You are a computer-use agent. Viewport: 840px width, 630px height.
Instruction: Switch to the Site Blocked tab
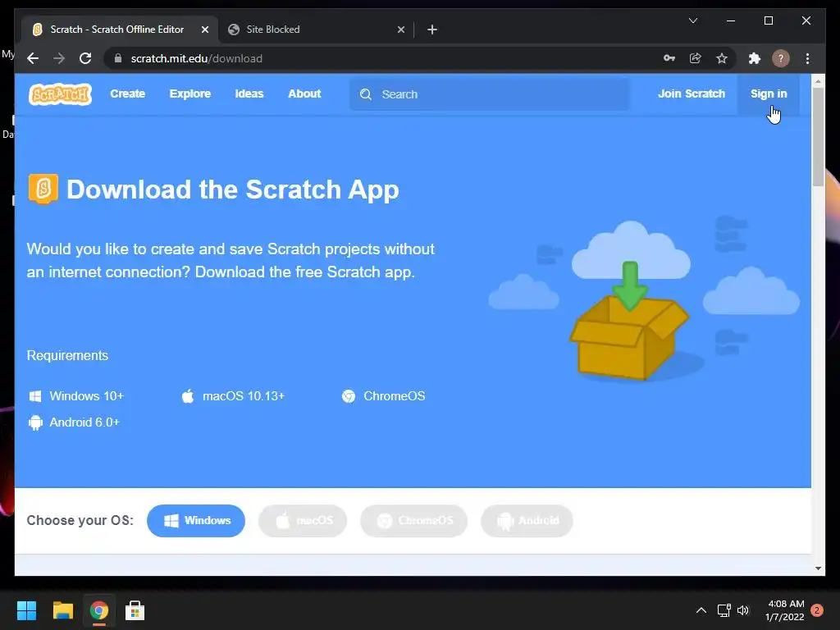coord(316,30)
